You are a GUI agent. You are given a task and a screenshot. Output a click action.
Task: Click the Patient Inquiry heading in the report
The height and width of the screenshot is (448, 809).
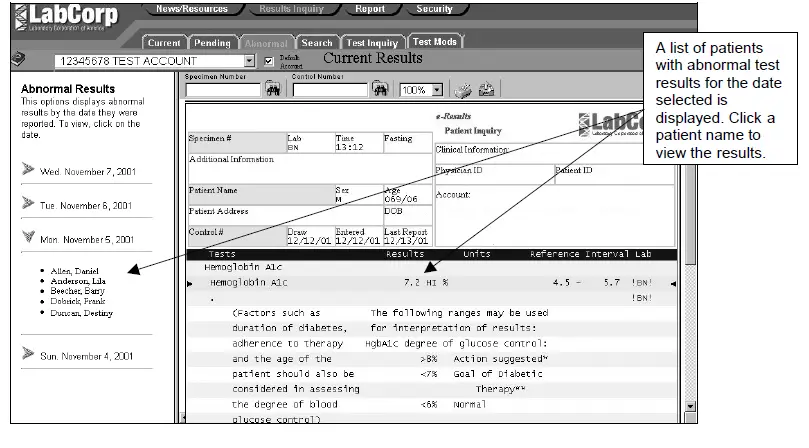click(473, 131)
